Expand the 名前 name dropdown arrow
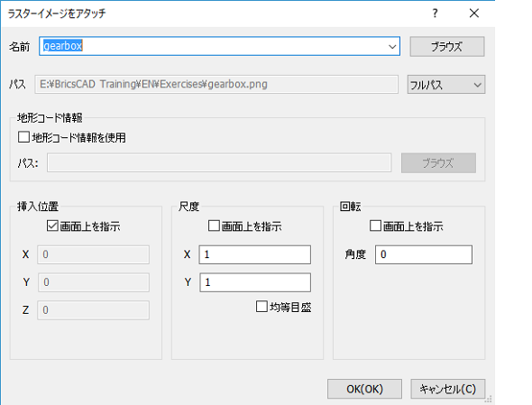 click(392, 46)
